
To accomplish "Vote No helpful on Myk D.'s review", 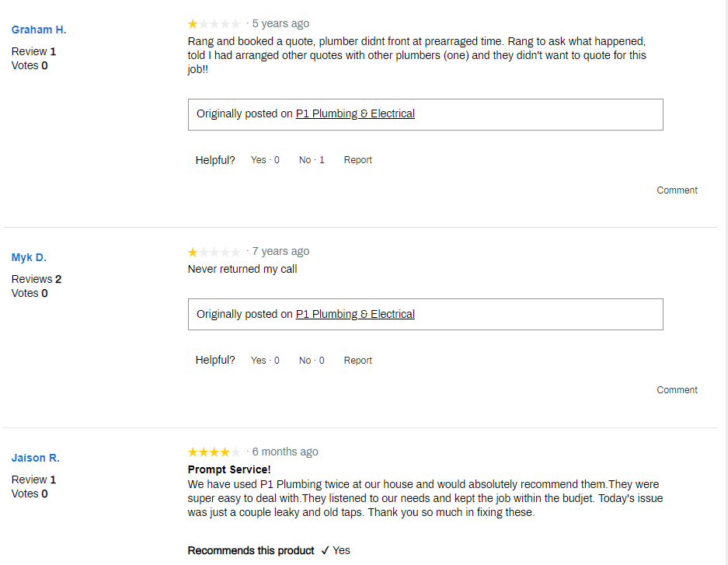I will pyautogui.click(x=305, y=360).
